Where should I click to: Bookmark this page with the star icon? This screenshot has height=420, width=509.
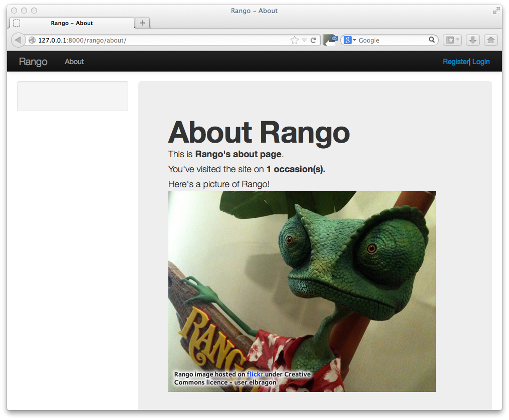pos(295,40)
